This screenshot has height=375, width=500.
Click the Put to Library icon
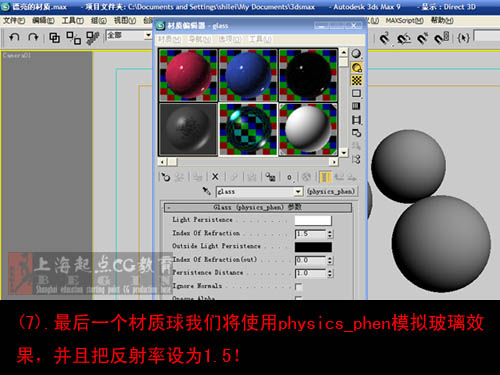270,177
